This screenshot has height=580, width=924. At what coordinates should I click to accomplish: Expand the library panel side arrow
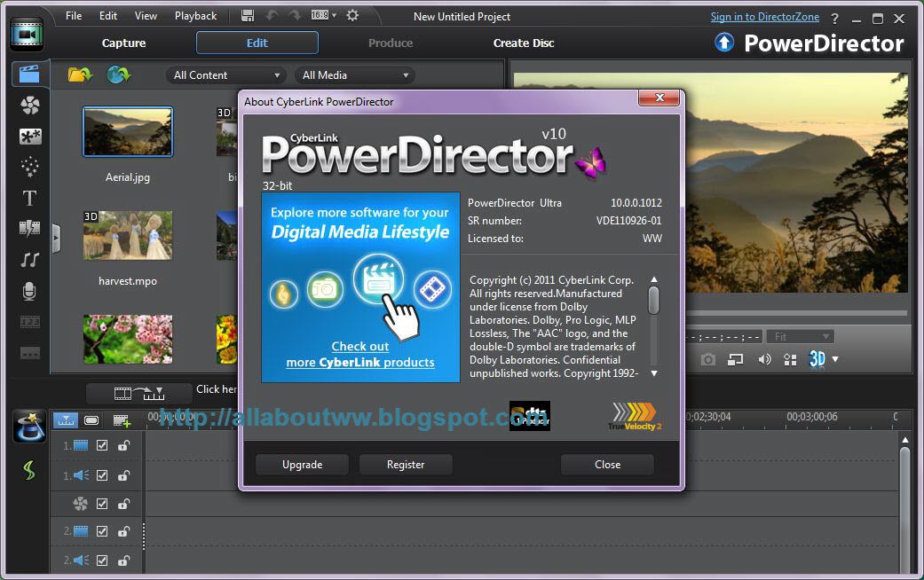[x=56, y=239]
